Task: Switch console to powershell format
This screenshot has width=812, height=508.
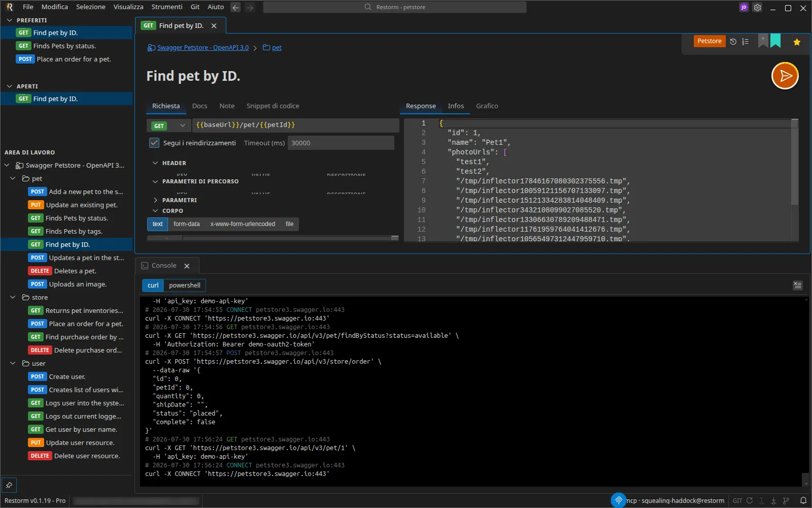Action: click(x=185, y=285)
